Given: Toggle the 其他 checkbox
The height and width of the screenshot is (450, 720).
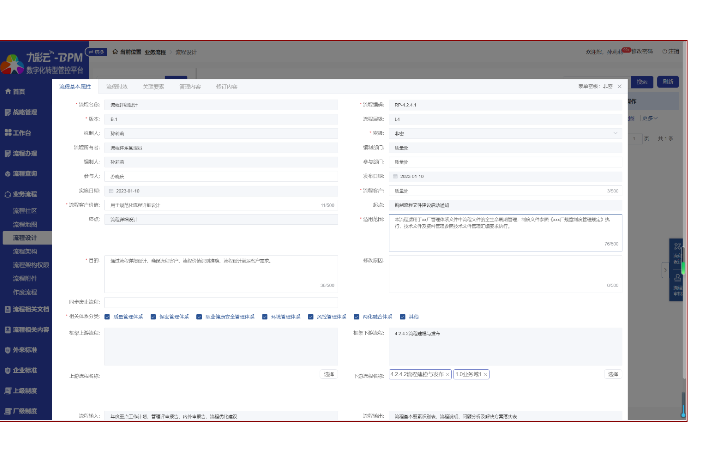Looking at the screenshot, I should click(x=403, y=316).
